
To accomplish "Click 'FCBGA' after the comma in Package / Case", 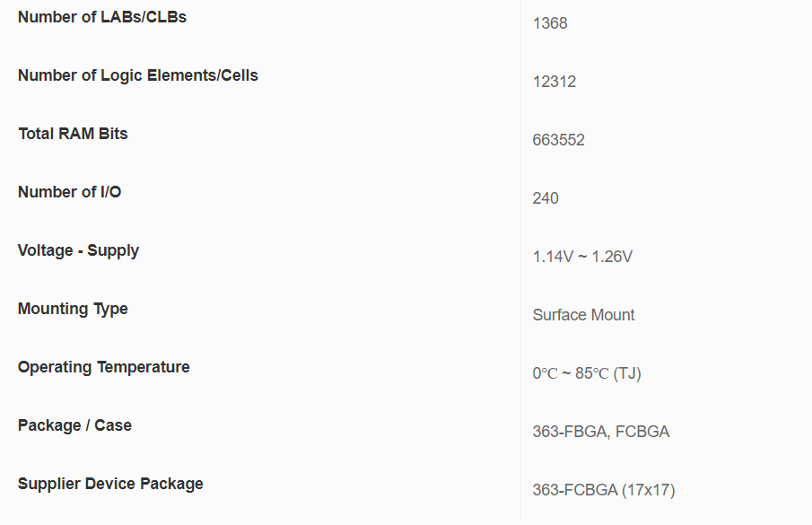I will point(642,432).
